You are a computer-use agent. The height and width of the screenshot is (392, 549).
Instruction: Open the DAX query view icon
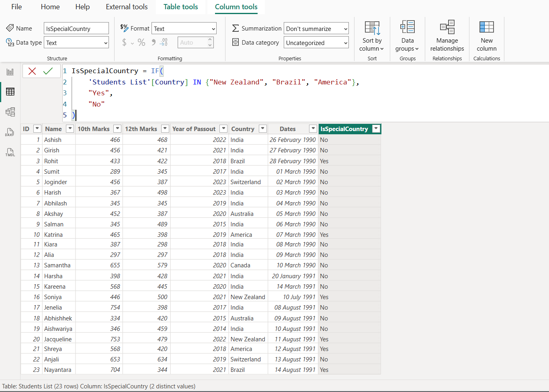pyautogui.click(x=10, y=132)
